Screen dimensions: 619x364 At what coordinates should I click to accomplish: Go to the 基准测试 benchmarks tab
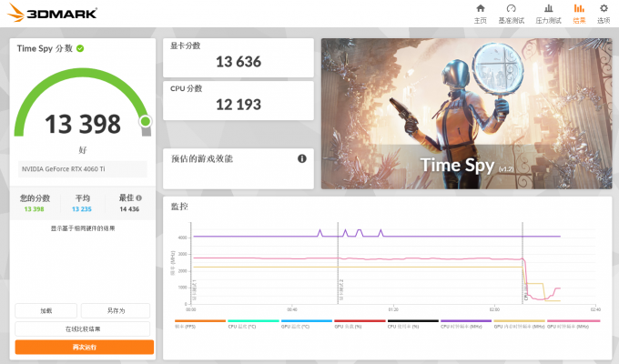512,14
